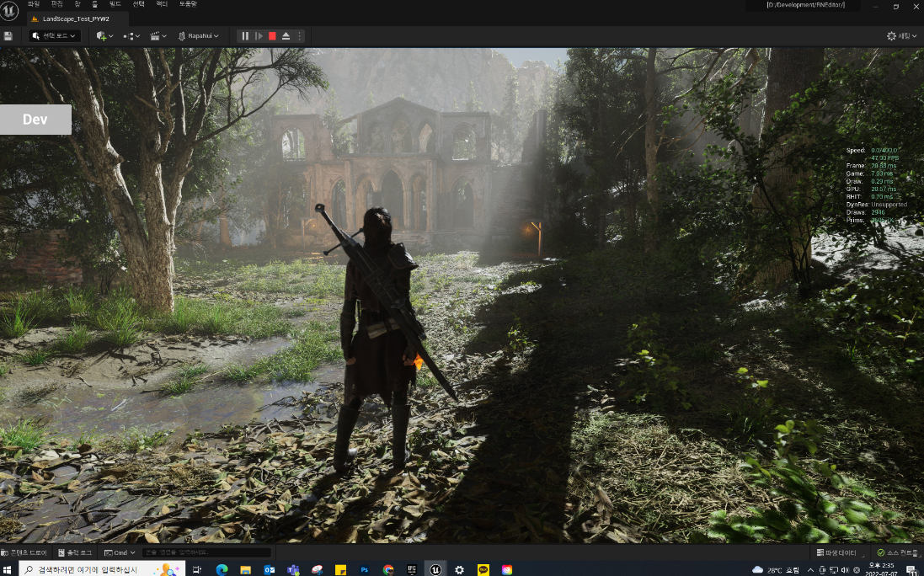924x576 pixels.
Task: Open the Blueprints toolbar dropdown
Action: [x=131, y=36]
